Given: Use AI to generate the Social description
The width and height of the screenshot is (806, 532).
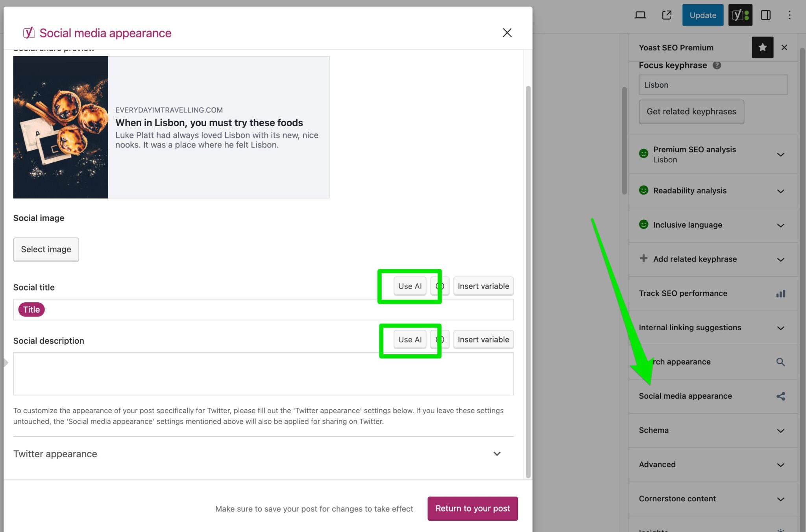Looking at the screenshot, I should (x=410, y=339).
